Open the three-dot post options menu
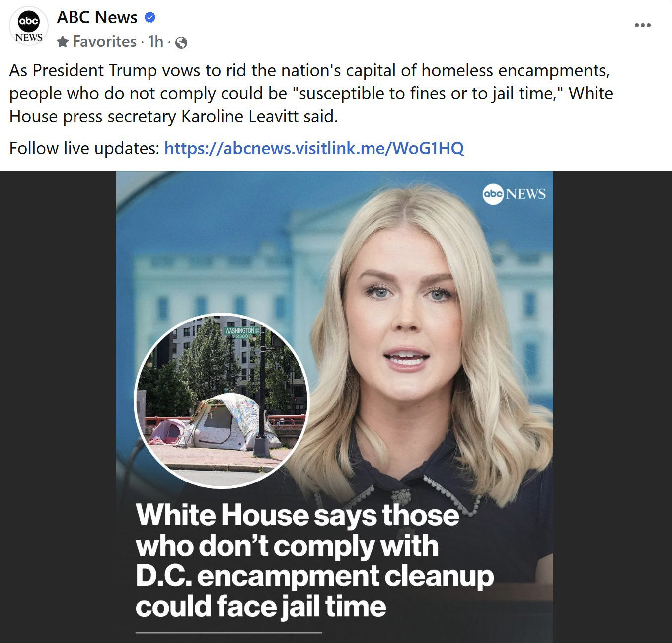This screenshot has width=672, height=643. 642,25
